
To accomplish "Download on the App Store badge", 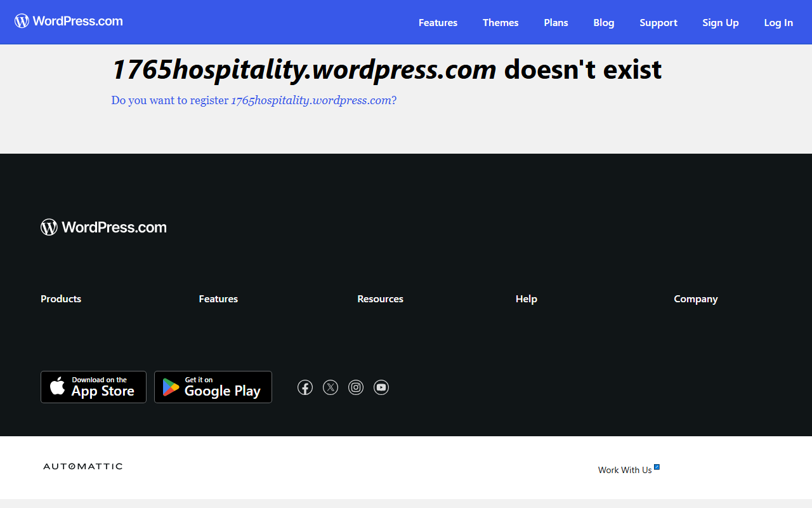I will 93,387.
